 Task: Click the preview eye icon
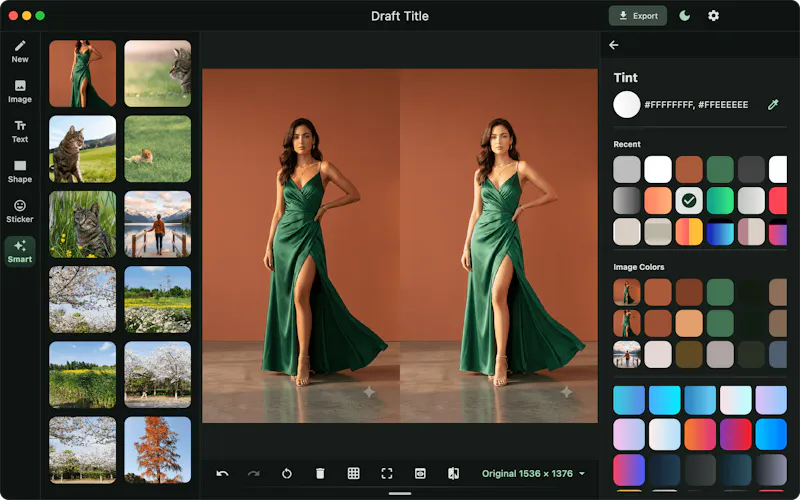click(x=420, y=473)
